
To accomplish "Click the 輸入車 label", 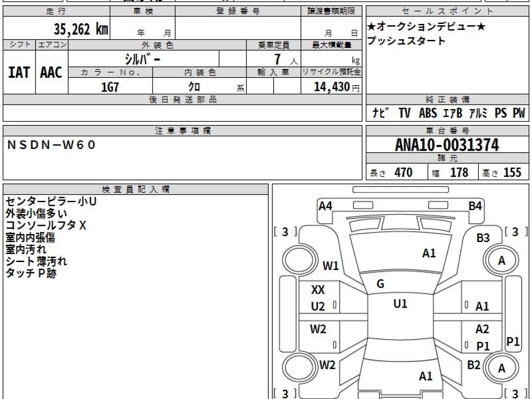I will pos(274,72).
